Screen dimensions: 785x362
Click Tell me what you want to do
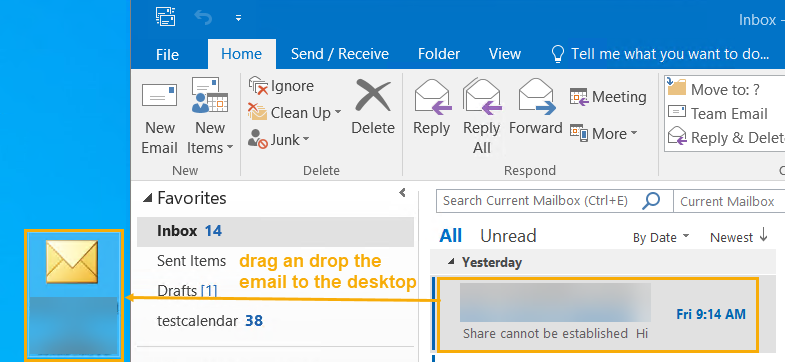pos(660,54)
